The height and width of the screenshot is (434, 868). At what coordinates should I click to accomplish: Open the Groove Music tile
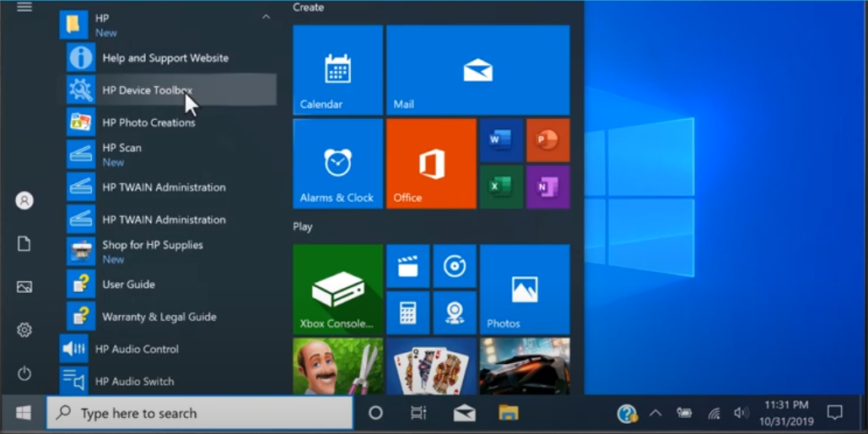coord(455,266)
